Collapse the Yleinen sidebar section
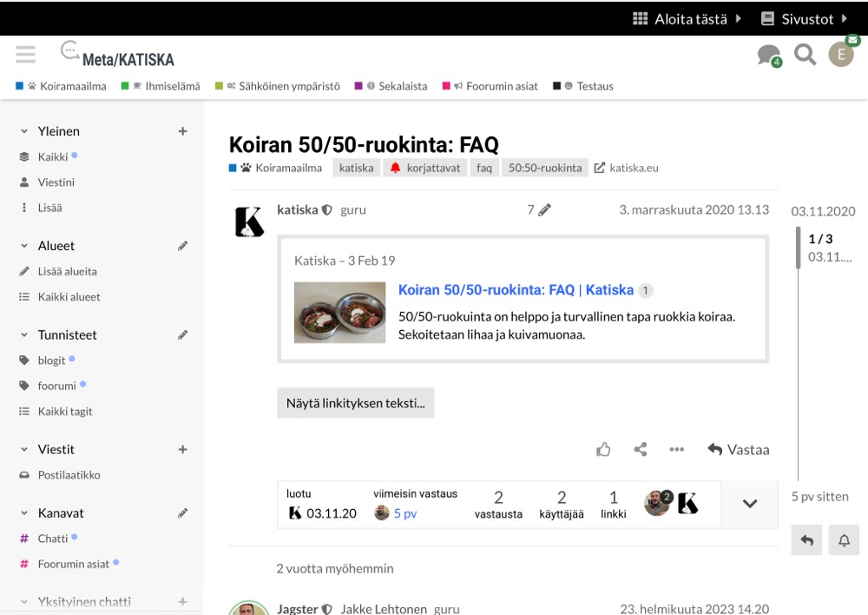The height and width of the screenshot is (615, 868). 24,131
